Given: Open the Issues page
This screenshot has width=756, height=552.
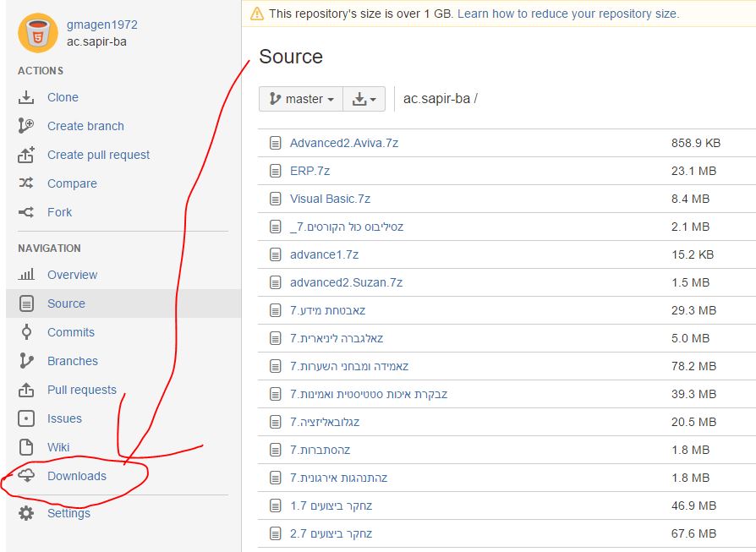Looking at the screenshot, I should coord(64,418).
